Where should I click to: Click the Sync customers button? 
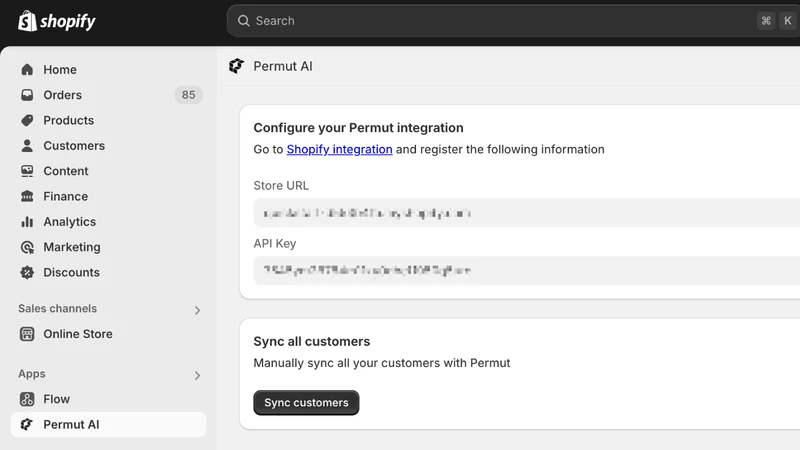tap(306, 403)
